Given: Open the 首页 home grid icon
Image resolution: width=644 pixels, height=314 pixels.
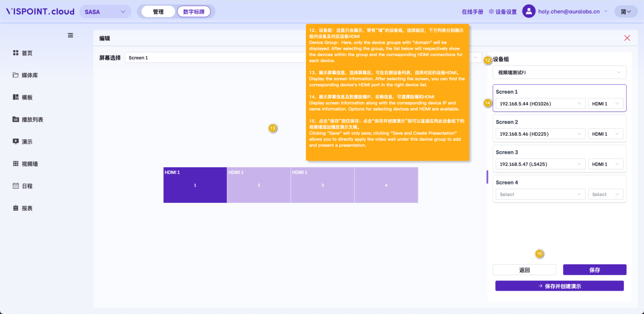Looking at the screenshot, I should (x=16, y=53).
